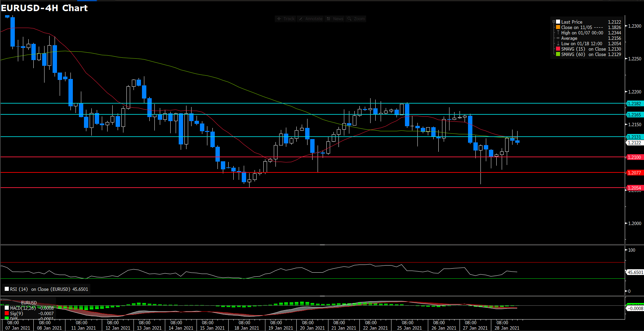
Task: Click the 1.2100 red level price tag
Action: tap(634, 157)
